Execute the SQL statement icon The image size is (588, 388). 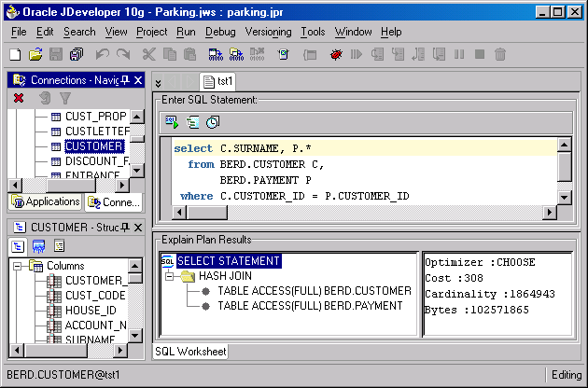click(x=172, y=122)
